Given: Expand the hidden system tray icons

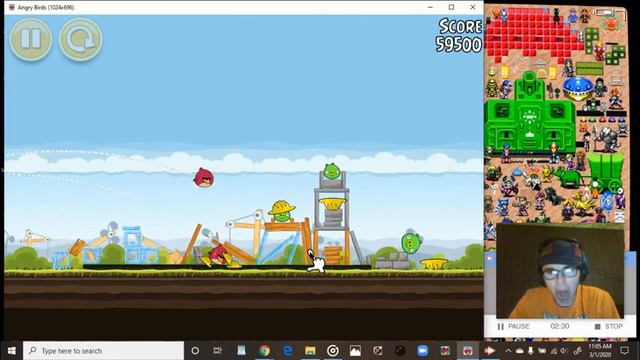Looking at the screenshot, I should pyautogui.click(x=508, y=351).
